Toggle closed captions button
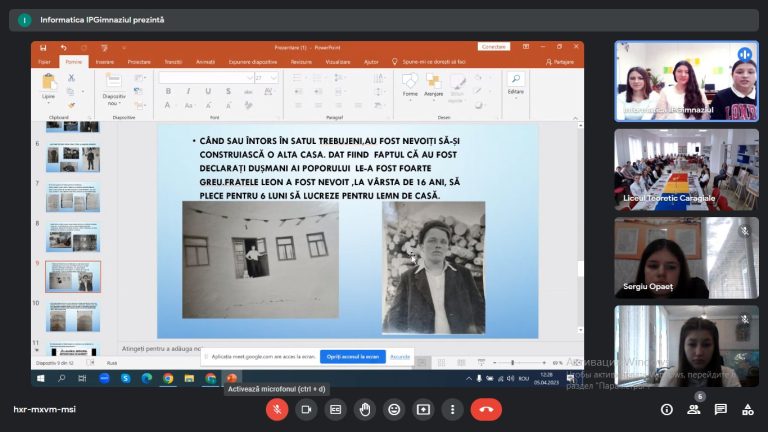 336,409
